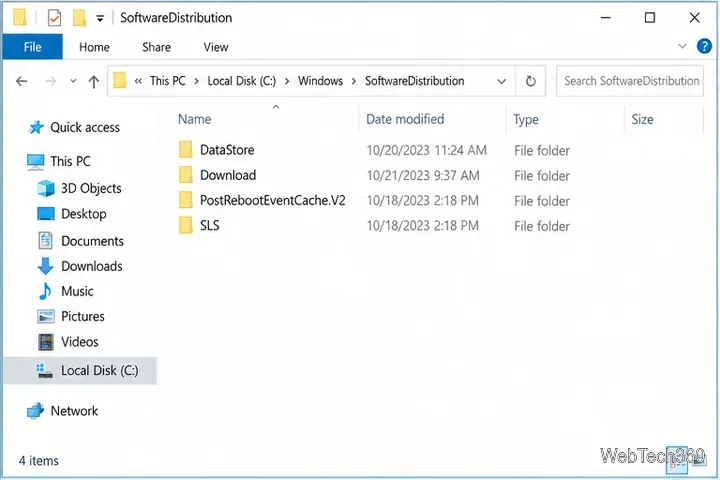720x480 pixels.
Task: Go back with the left arrow
Action: 22,81
